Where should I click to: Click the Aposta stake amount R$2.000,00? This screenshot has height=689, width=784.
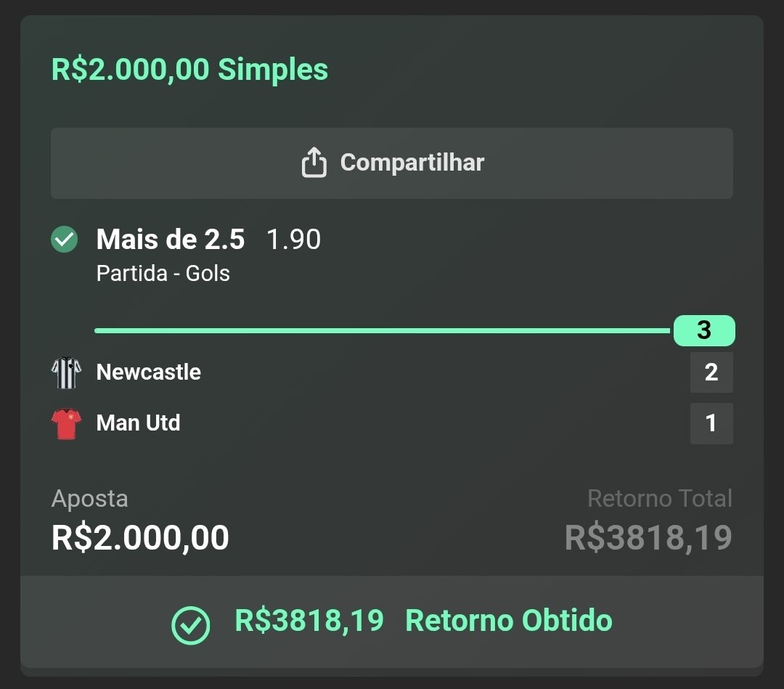[x=140, y=538]
